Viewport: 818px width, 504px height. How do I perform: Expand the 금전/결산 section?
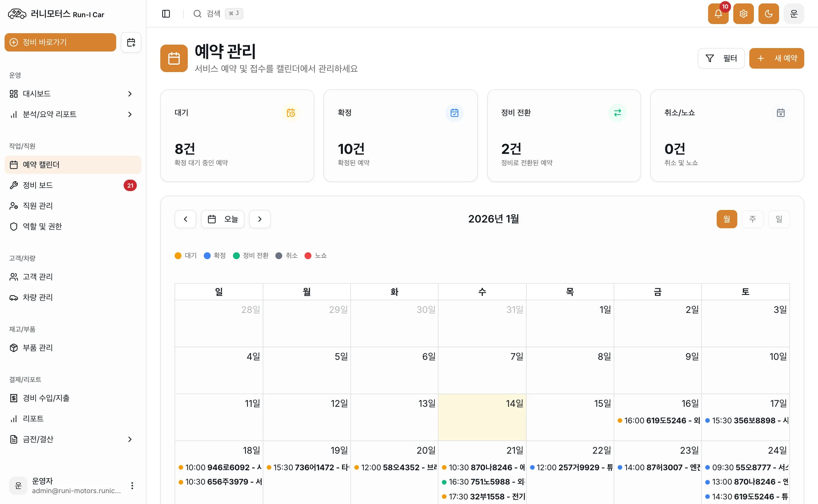point(130,439)
